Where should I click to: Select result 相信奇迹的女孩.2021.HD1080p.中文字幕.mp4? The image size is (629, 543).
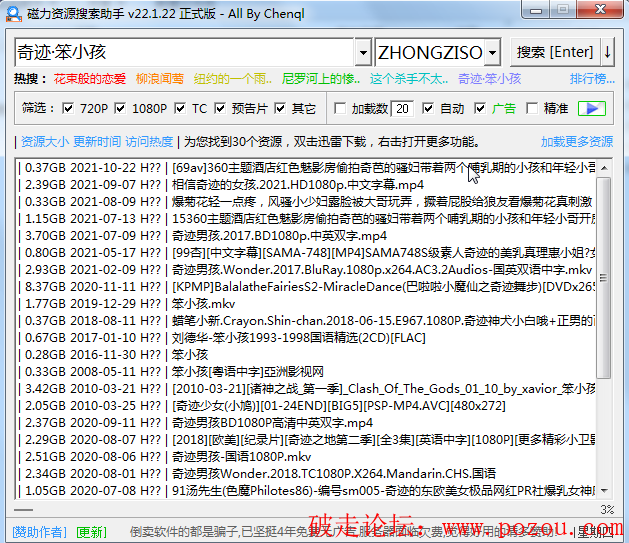pyautogui.click(x=306, y=184)
